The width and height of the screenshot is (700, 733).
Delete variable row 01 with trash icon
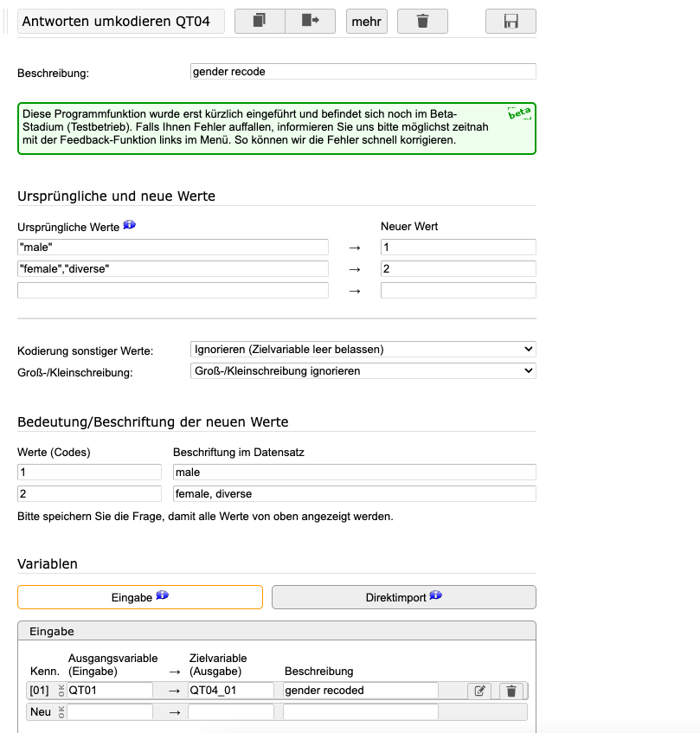pos(511,691)
